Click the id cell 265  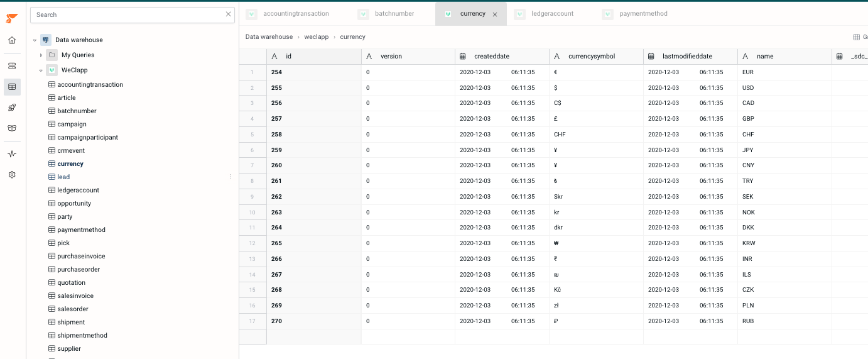click(x=314, y=243)
